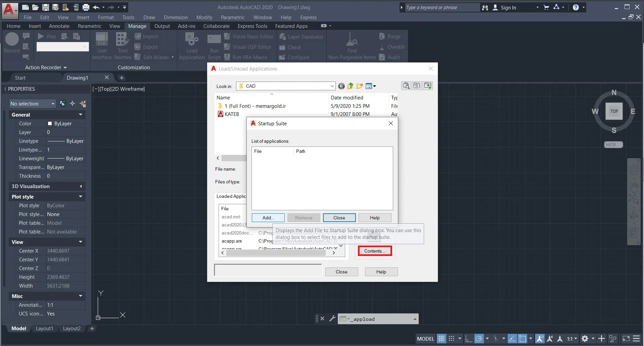Select the KATEB file in the list
Image resolution: width=644 pixels, height=346 pixels.
pos(232,114)
